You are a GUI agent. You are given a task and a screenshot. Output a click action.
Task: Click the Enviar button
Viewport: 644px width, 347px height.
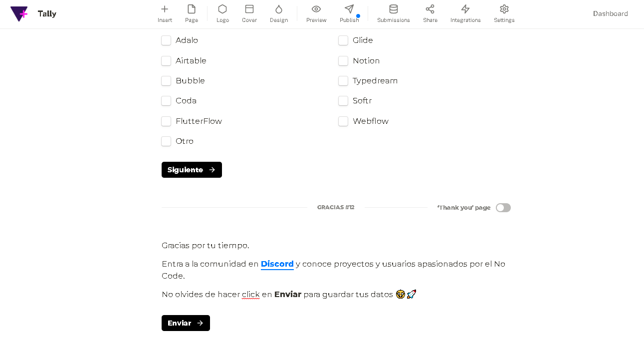(x=186, y=323)
